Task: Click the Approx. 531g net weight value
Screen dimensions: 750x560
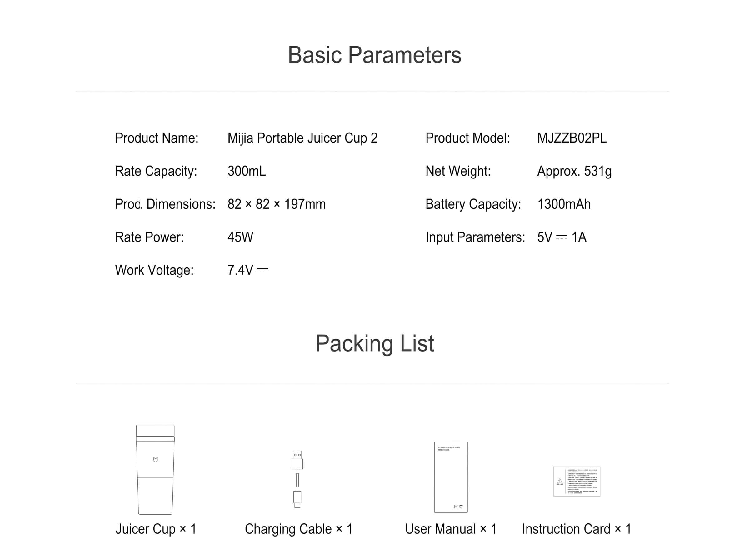Action: pos(574,171)
